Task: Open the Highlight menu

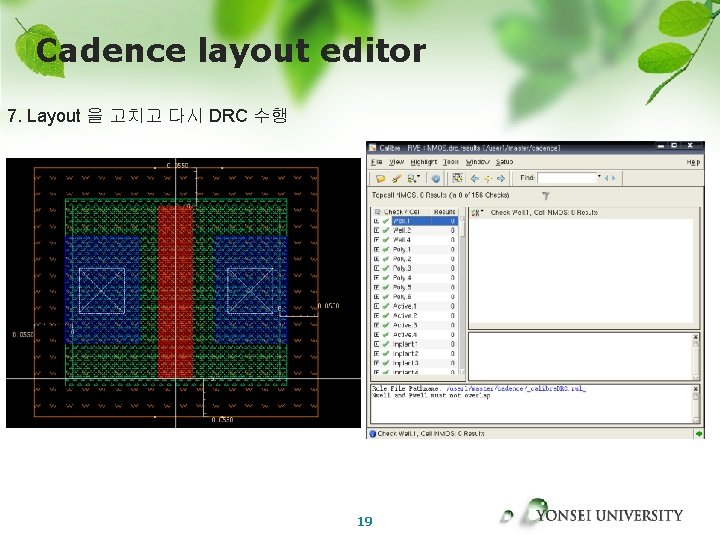Action: (x=424, y=162)
